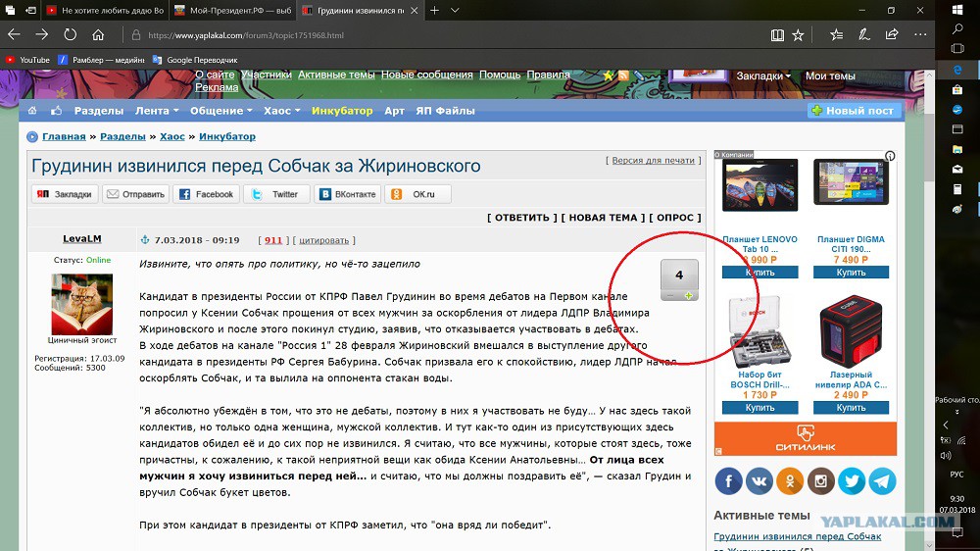Open the Арт section
The image size is (980, 551).
(394, 111)
